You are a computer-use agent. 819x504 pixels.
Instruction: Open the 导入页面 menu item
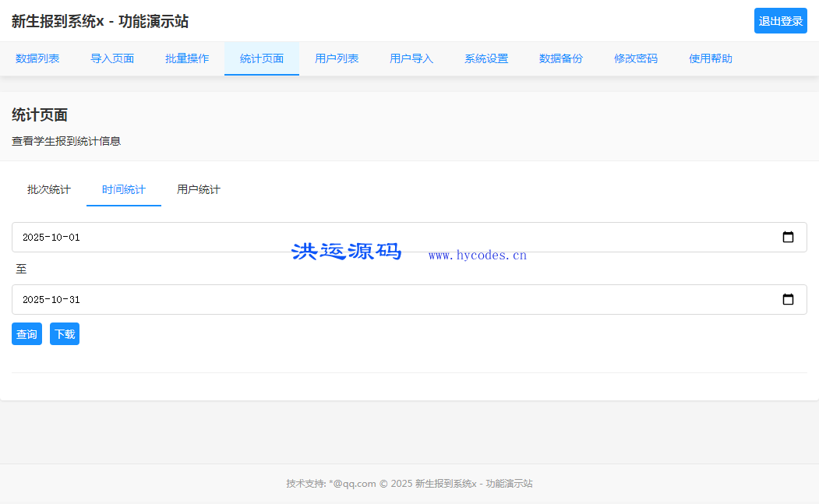tap(112, 58)
